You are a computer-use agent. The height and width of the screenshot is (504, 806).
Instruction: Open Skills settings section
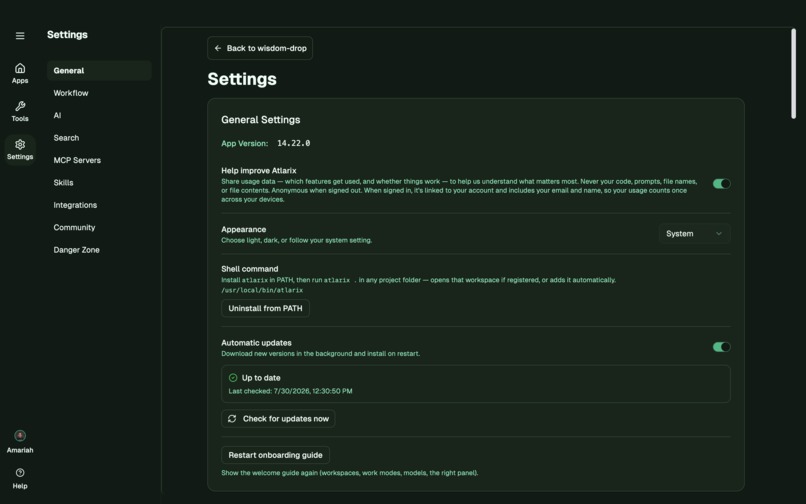[99, 183]
